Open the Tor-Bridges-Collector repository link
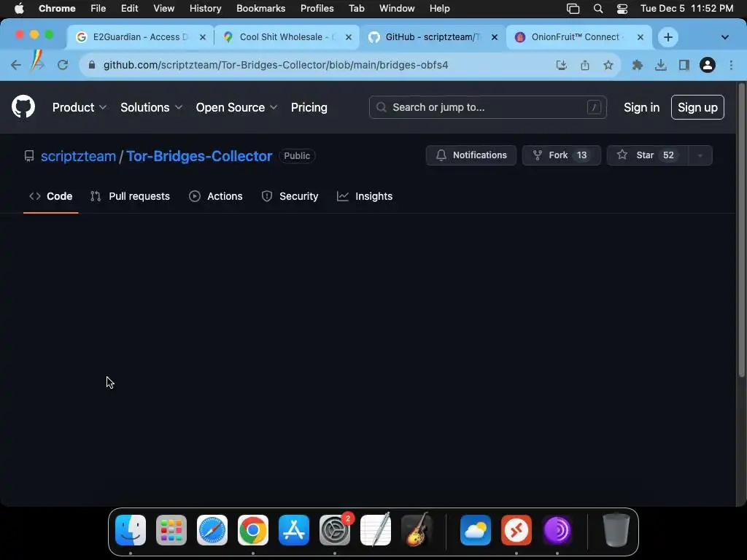This screenshot has height=560, width=747. [199, 156]
